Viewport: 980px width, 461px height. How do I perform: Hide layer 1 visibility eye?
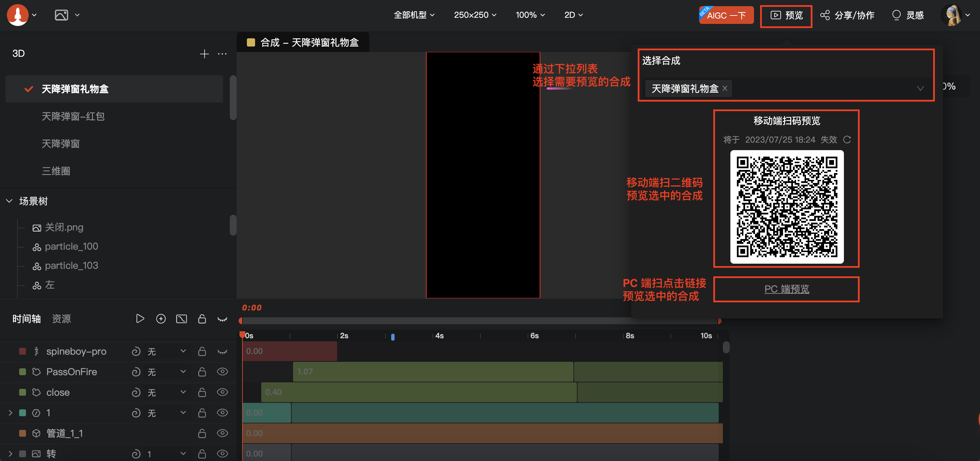pyautogui.click(x=223, y=413)
